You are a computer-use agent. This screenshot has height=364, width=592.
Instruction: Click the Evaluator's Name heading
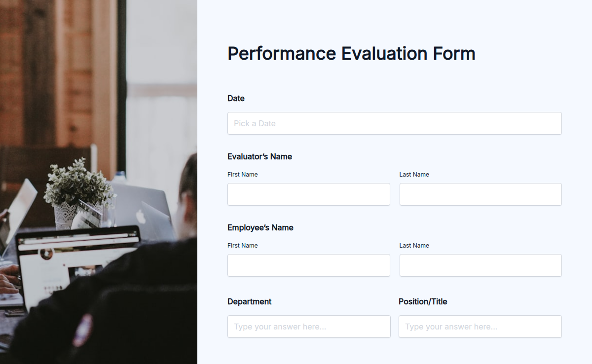click(259, 156)
